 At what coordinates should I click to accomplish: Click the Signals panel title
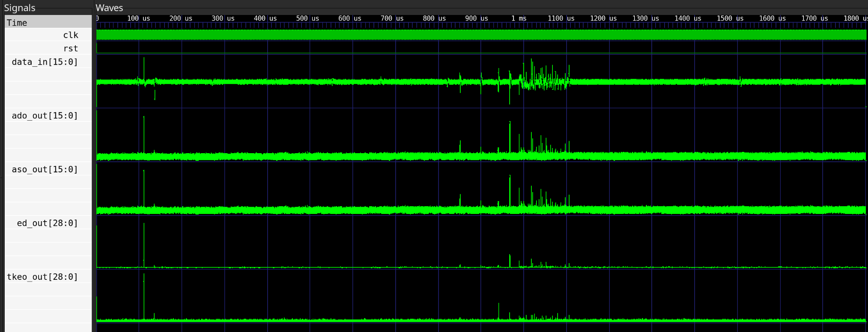coord(20,8)
